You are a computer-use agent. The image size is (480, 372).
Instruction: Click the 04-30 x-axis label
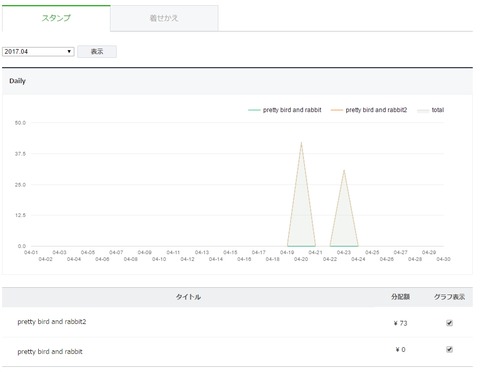point(443,259)
